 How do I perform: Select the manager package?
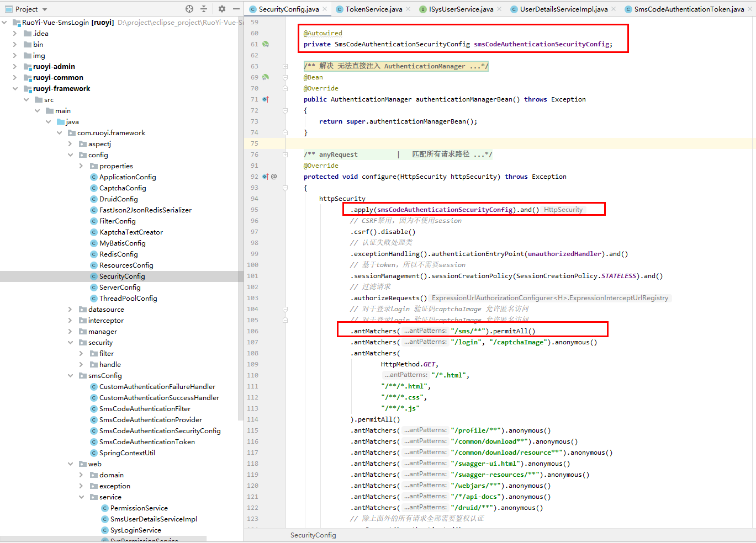coord(103,332)
